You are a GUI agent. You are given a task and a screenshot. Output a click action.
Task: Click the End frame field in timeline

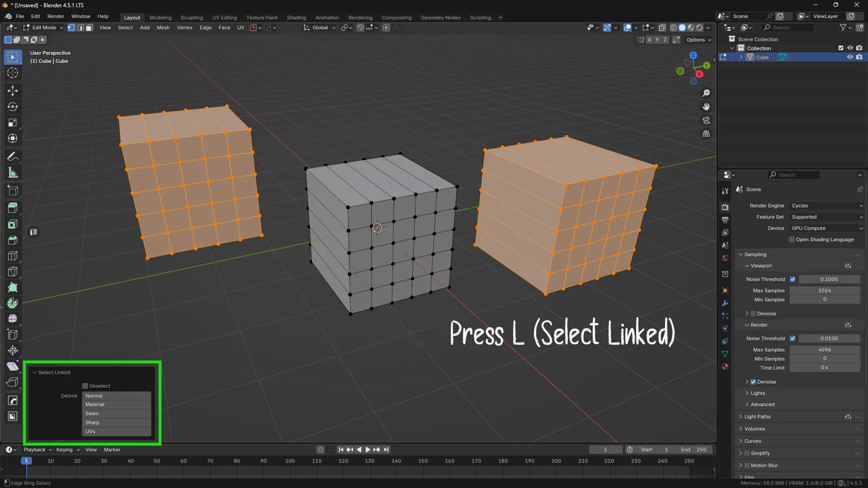pos(693,450)
